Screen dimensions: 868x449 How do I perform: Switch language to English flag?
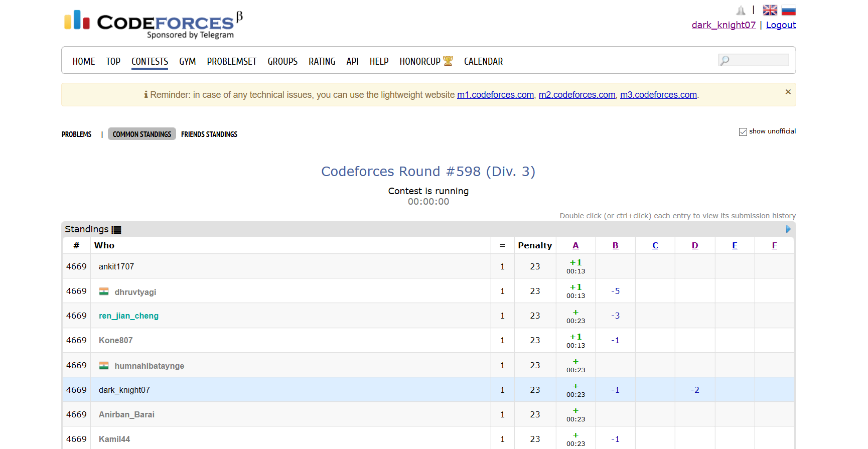pyautogui.click(x=770, y=10)
